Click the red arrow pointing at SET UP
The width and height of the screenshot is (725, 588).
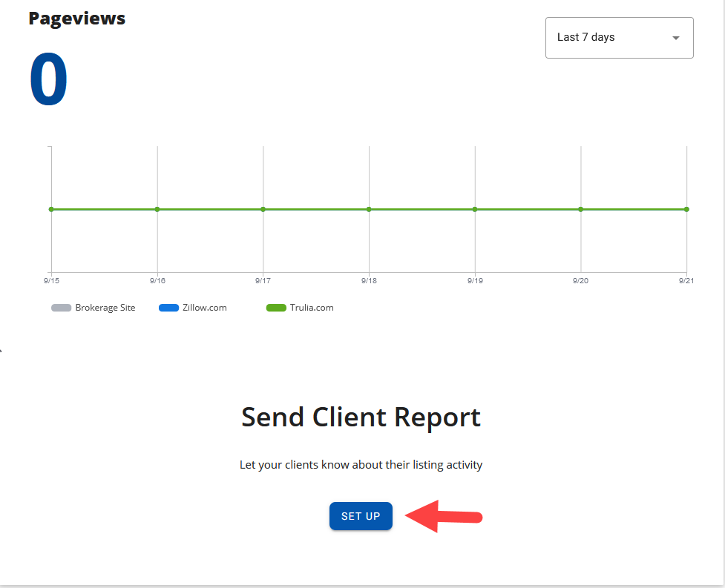[445, 516]
